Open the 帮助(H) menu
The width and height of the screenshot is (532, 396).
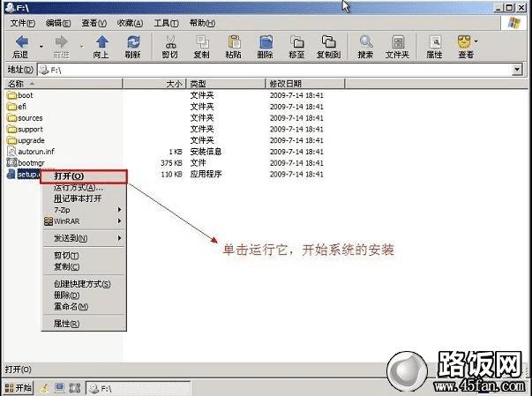[x=202, y=23]
